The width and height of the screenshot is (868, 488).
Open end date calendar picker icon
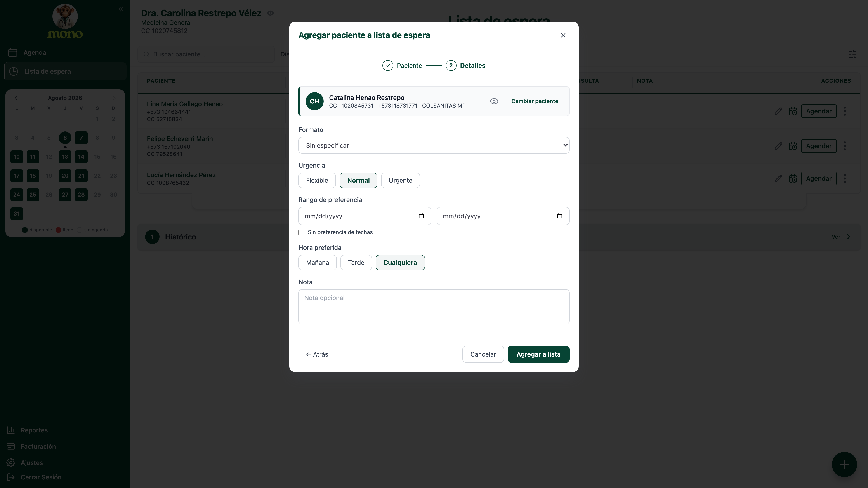[559, 216]
